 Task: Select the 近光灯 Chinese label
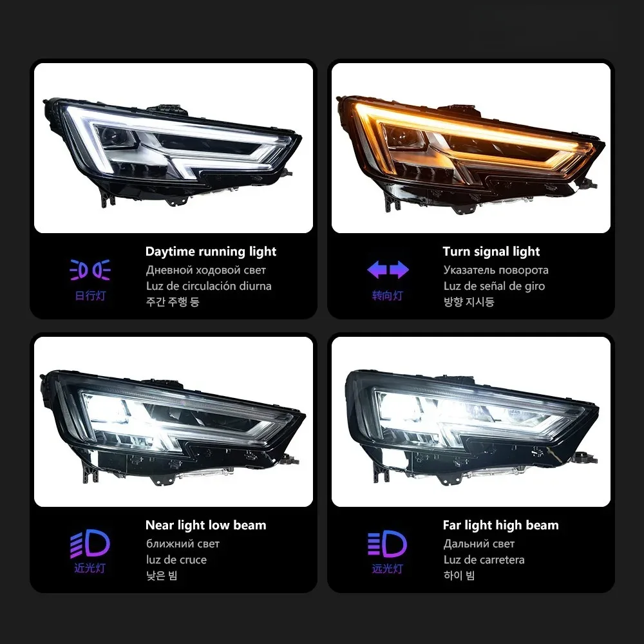point(90,568)
